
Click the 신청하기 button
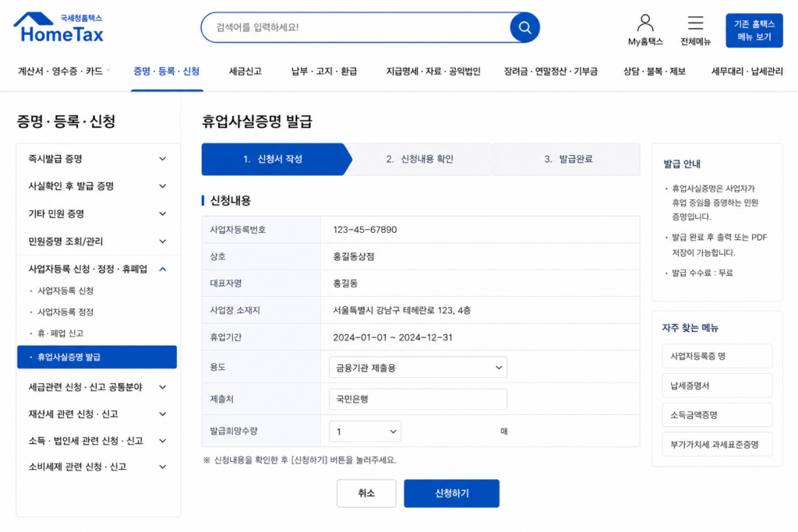(451, 493)
